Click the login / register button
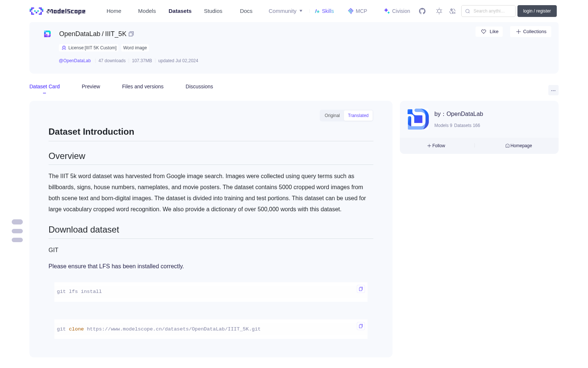Screen dimensions: 588x368 (x=537, y=11)
